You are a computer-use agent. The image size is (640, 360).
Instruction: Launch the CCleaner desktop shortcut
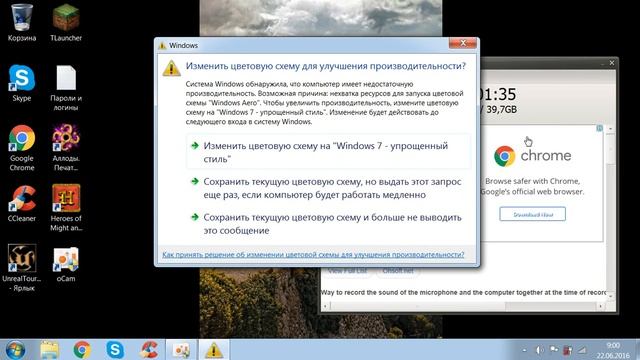click(x=22, y=203)
